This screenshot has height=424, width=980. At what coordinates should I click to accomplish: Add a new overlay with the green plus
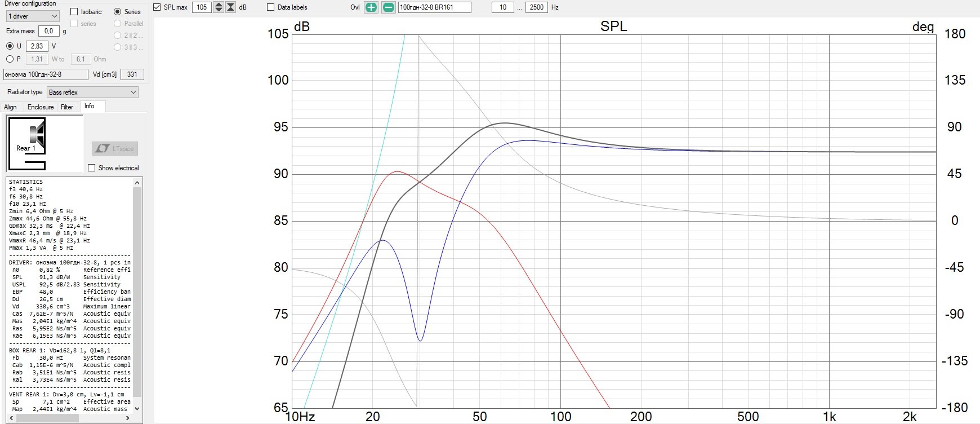[x=371, y=7]
